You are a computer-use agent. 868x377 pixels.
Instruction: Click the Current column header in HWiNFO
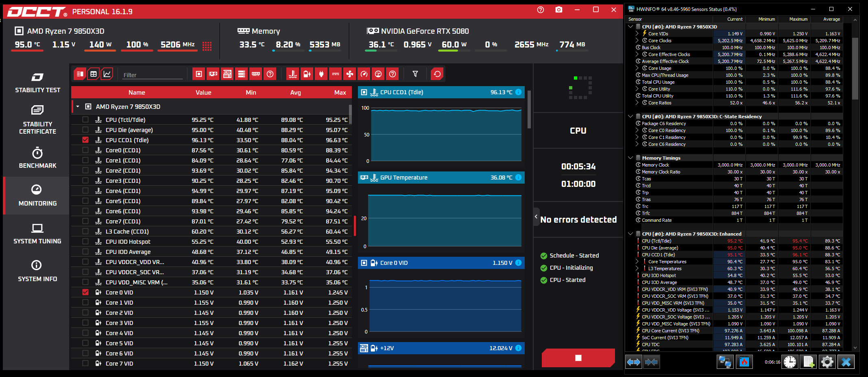coord(735,19)
